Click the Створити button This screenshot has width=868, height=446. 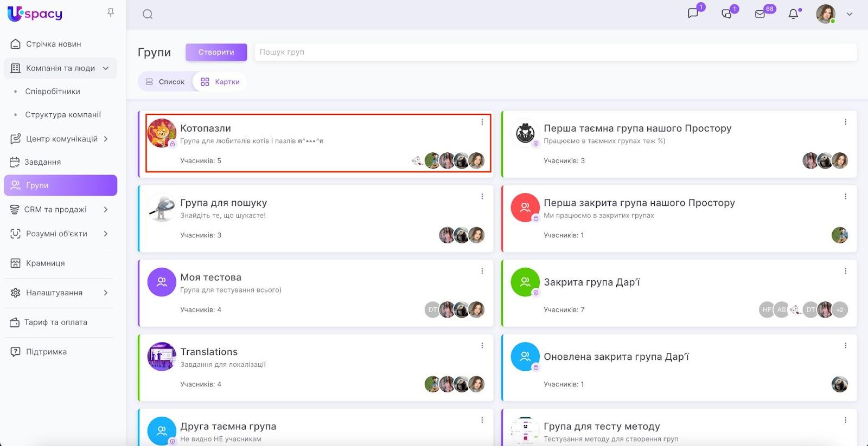(216, 53)
